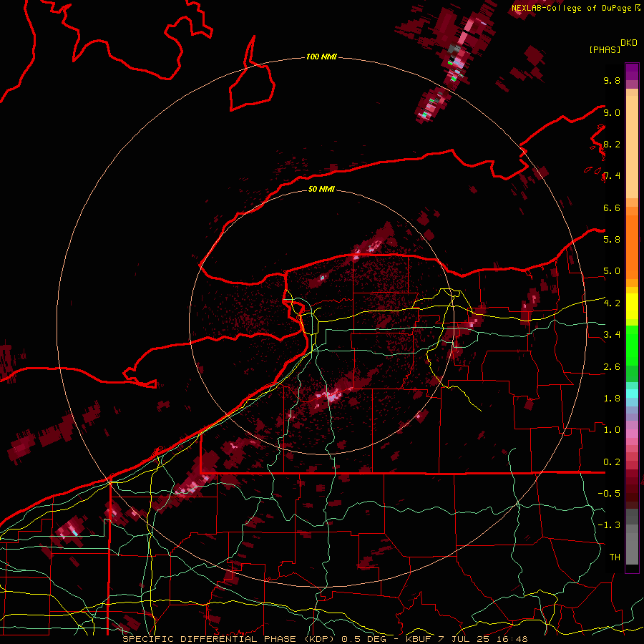The height and width of the screenshot is (644, 644).
Task: Click the 0.2 value on the color scale
Action: pos(612,462)
